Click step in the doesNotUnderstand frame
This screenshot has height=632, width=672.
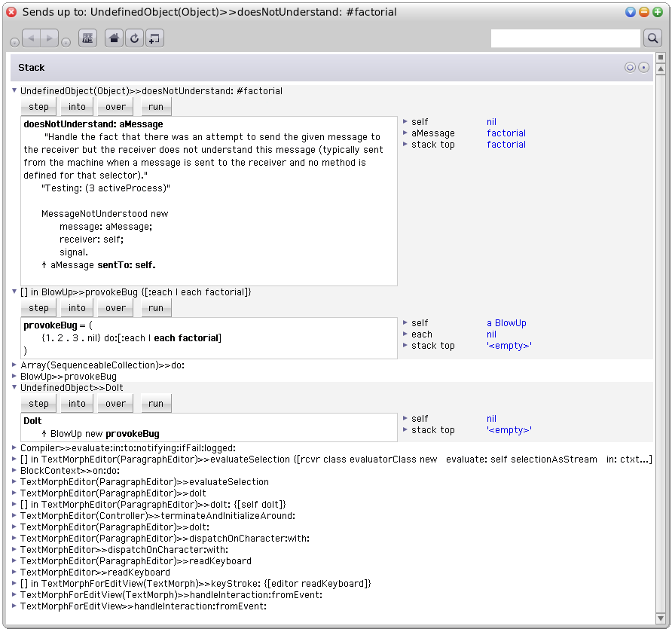point(38,107)
